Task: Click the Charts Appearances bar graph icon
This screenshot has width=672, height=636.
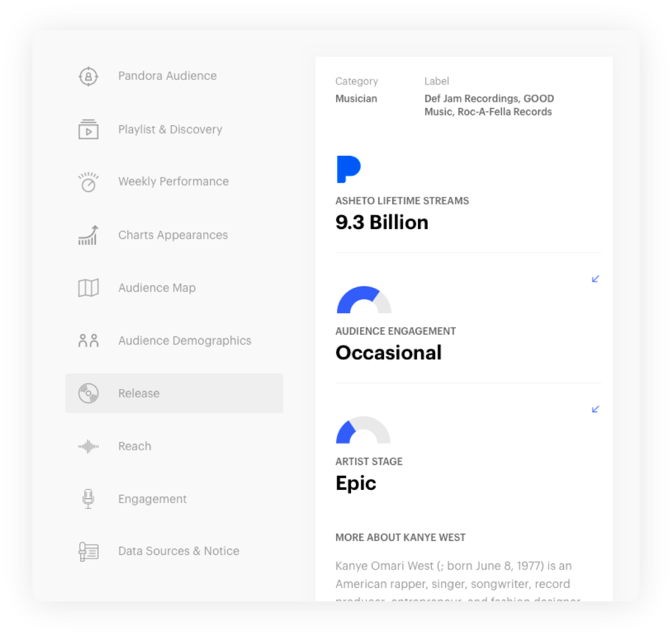Action: coord(88,235)
